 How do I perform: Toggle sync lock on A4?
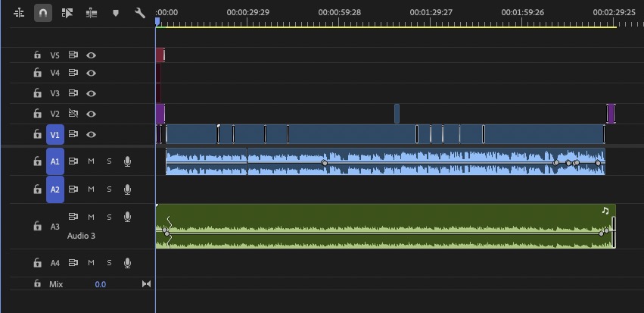point(73,262)
